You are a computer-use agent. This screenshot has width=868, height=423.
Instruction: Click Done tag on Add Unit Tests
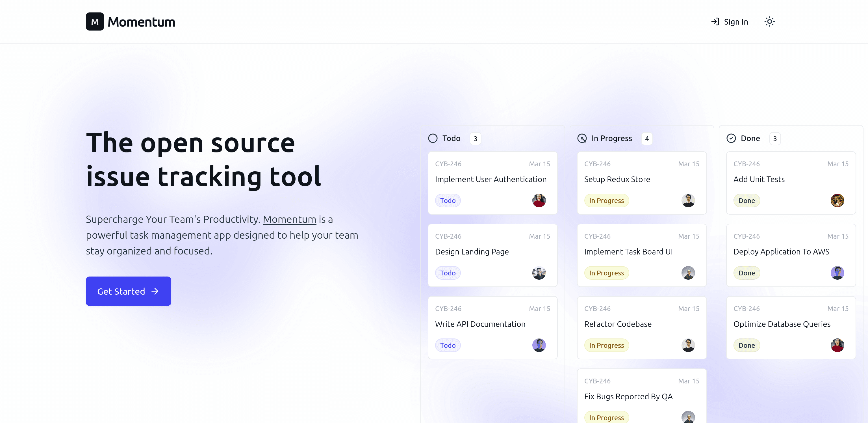point(747,200)
